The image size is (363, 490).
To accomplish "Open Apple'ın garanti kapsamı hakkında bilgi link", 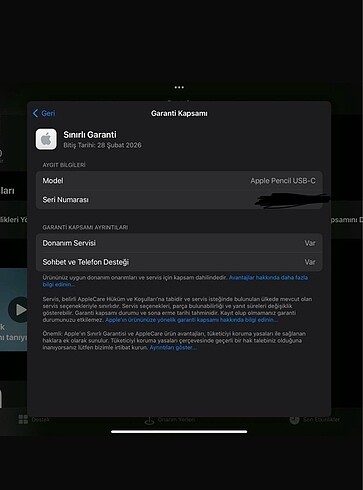I will pos(191,320).
